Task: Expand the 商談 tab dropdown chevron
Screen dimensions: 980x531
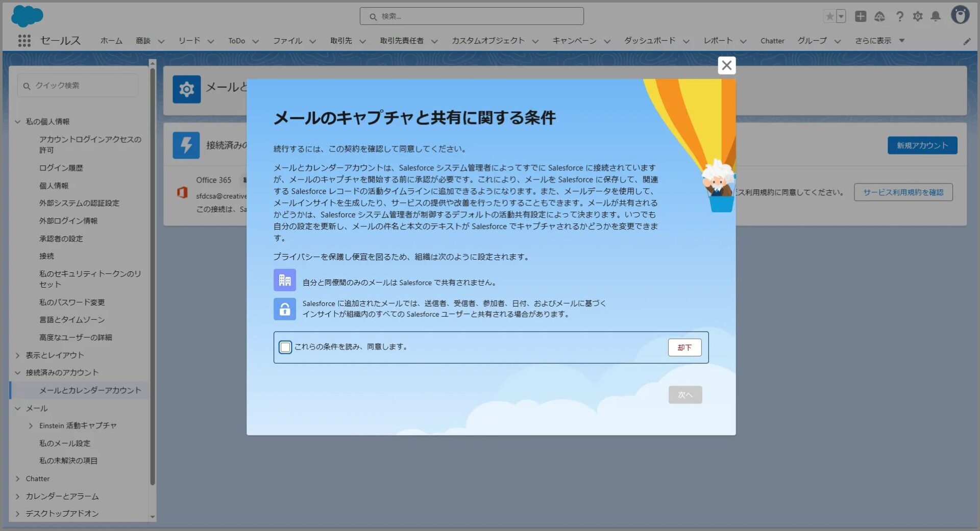Action: point(161,41)
